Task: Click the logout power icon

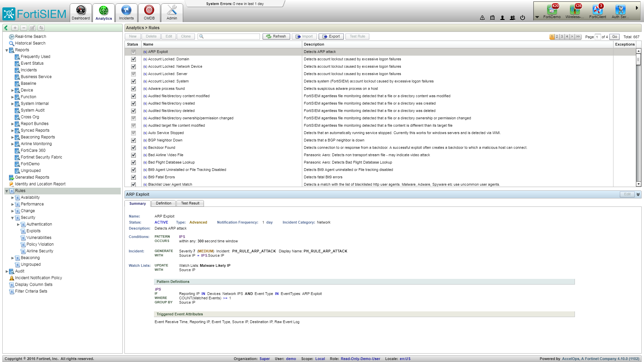Action: [x=523, y=18]
